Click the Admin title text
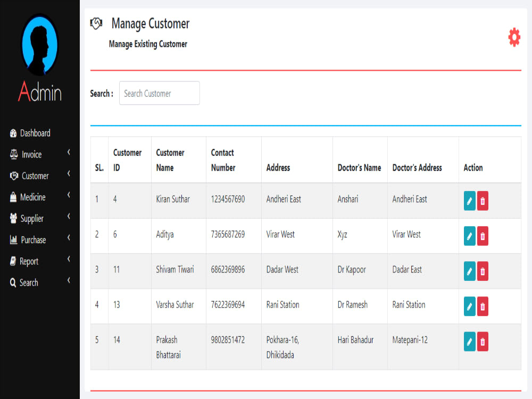This screenshot has width=532, height=399. coord(40,92)
